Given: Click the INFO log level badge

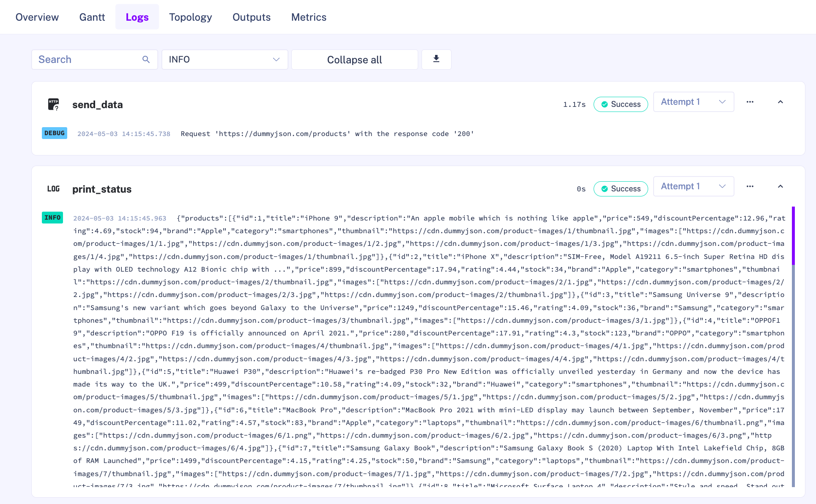Looking at the screenshot, I should pyautogui.click(x=52, y=216).
